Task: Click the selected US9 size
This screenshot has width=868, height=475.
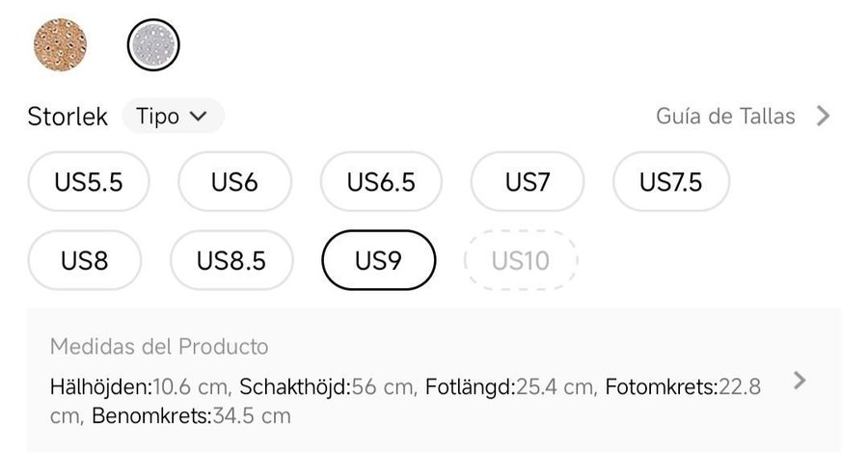Action: click(378, 260)
